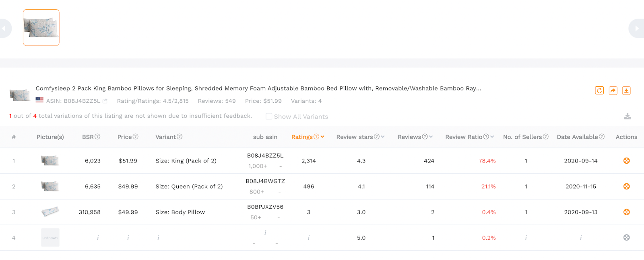644x260 pixels.
Task: Open the Comfysleep product title link
Action: tap(258, 88)
